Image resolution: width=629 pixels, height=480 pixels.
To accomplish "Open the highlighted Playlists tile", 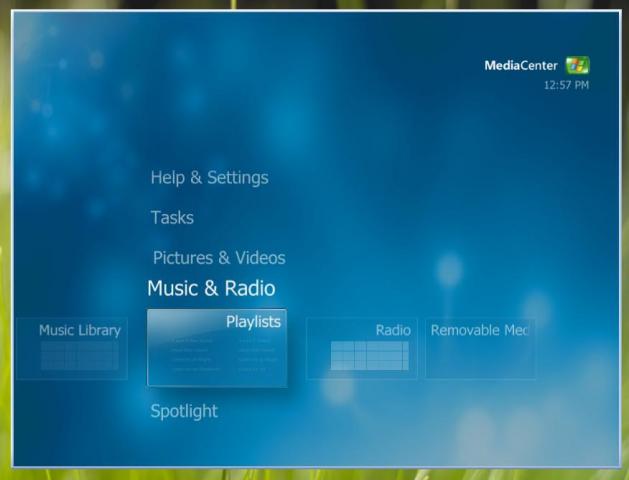I will (217, 347).
